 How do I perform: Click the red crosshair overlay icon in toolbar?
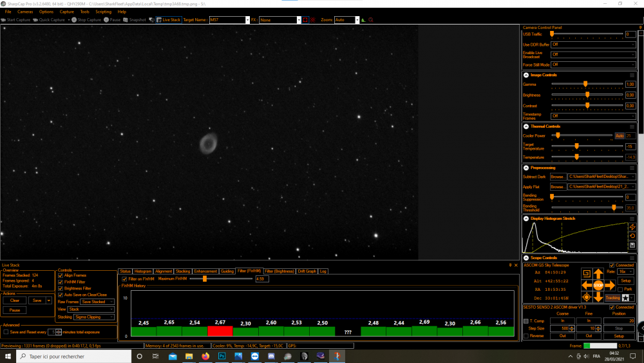point(313,20)
